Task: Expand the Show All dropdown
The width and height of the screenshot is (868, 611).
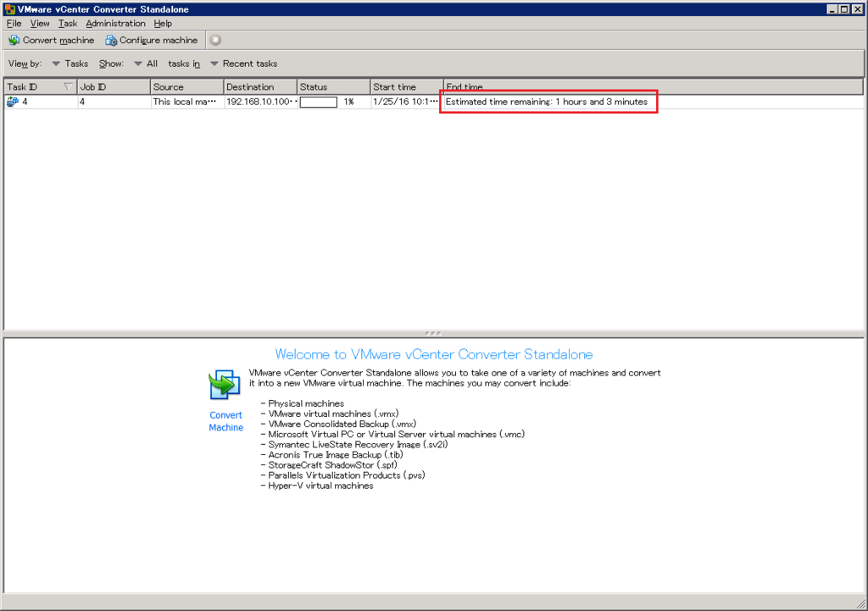Action: (x=146, y=64)
